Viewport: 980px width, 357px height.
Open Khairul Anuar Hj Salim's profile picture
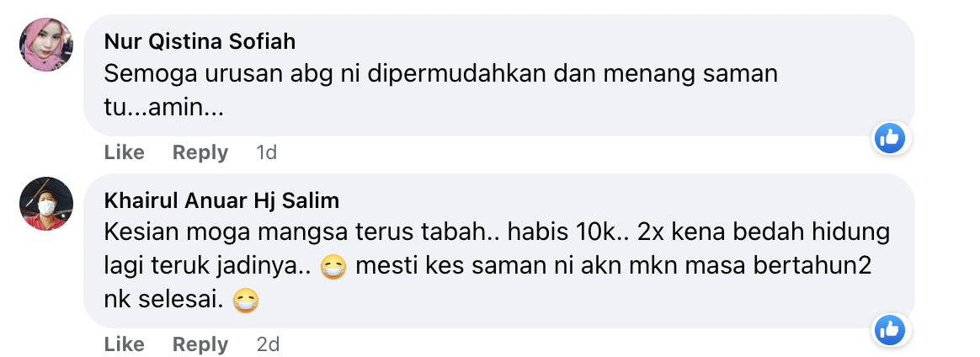[46, 204]
